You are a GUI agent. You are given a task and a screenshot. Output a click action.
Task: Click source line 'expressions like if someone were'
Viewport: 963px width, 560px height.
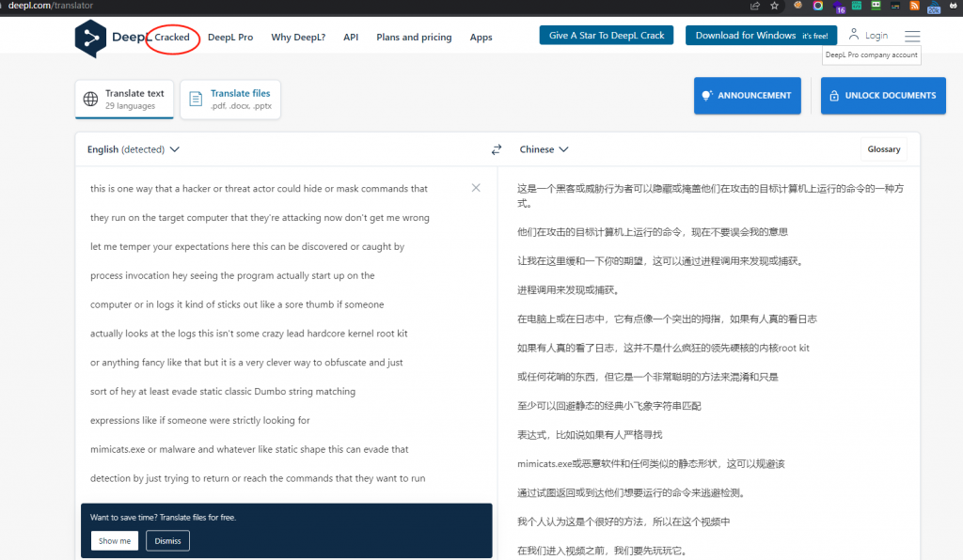pyautogui.click(x=200, y=420)
